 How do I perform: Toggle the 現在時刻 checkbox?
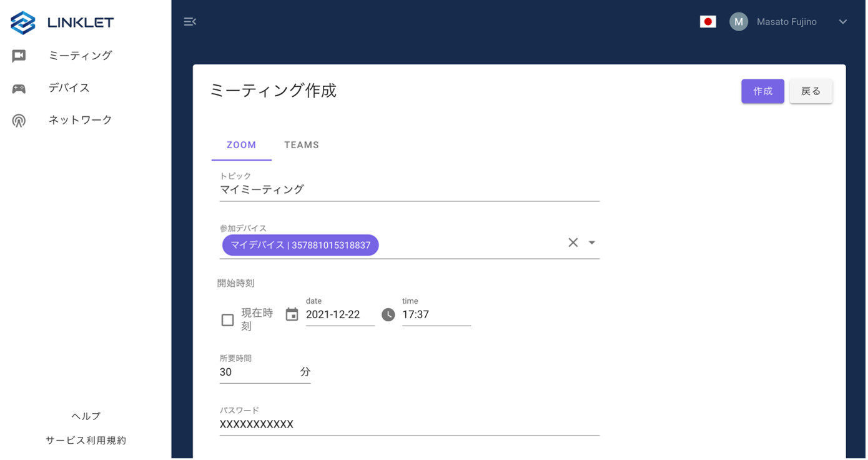[x=228, y=320]
